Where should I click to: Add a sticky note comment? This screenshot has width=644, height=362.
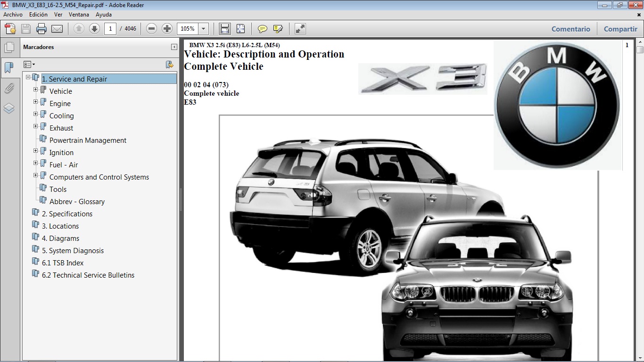[262, 29]
